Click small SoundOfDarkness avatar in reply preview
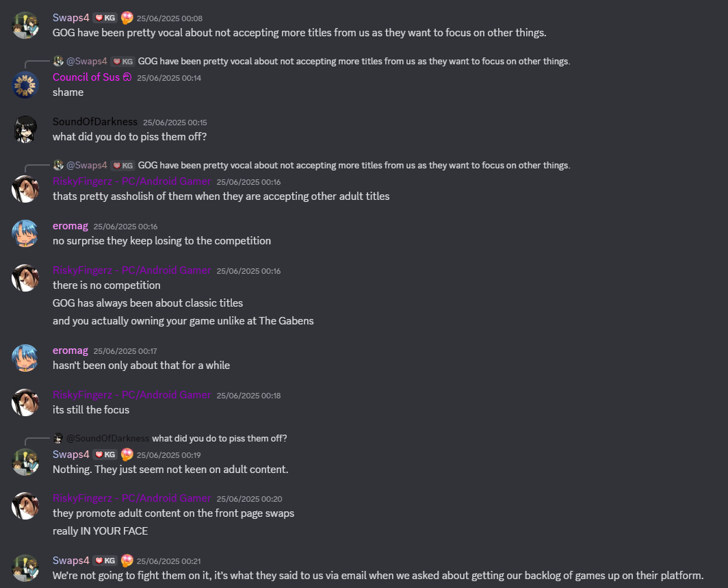Screen dimensions: 728x588 [x=58, y=438]
